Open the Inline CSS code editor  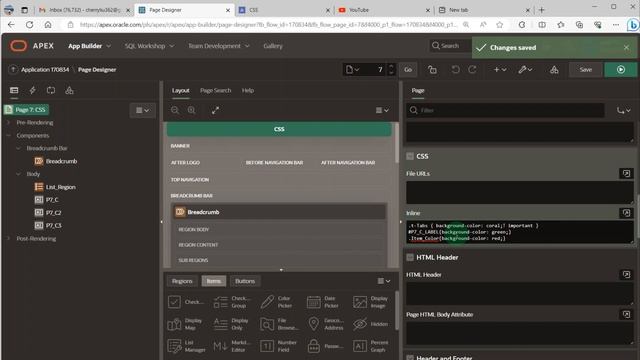pos(626,213)
